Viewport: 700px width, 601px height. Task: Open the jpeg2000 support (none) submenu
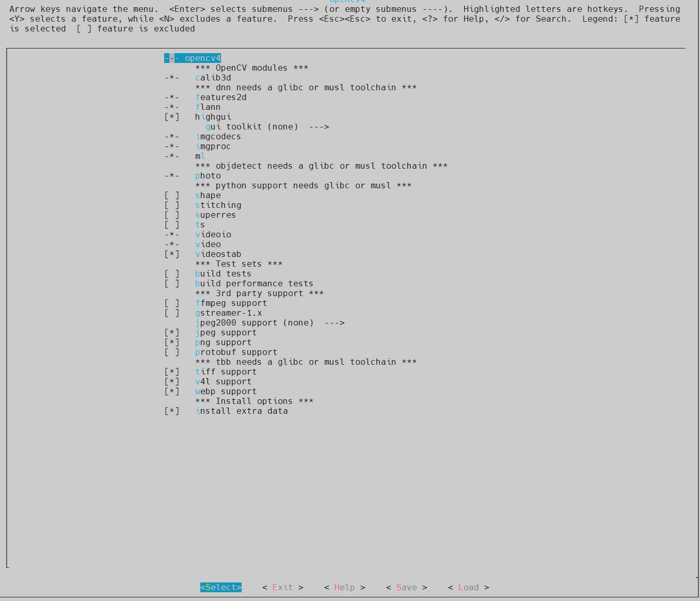(x=270, y=323)
